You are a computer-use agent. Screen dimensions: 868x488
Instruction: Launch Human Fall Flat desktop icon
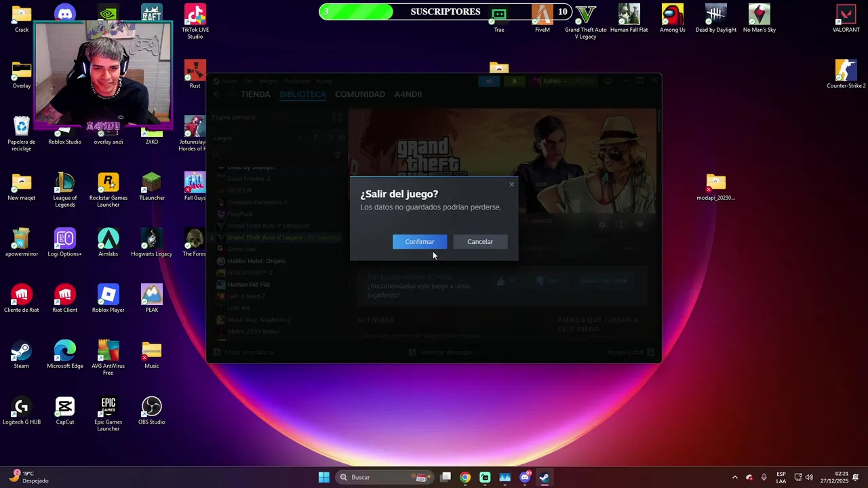tap(629, 18)
